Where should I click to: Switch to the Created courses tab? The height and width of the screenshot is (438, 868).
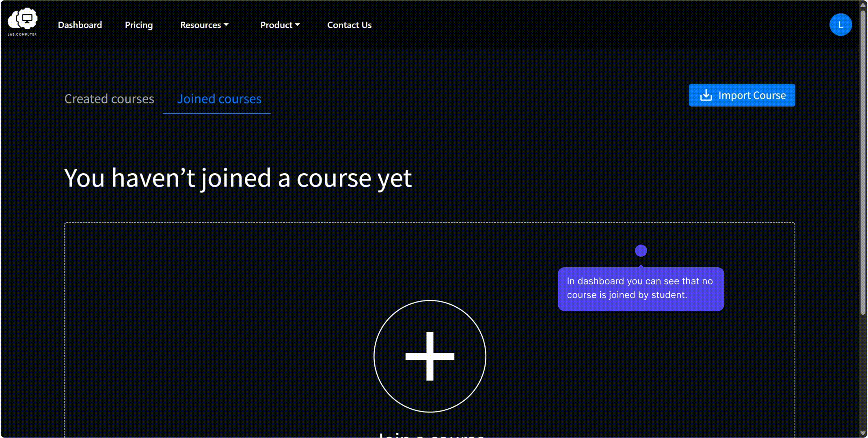[109, 99]
